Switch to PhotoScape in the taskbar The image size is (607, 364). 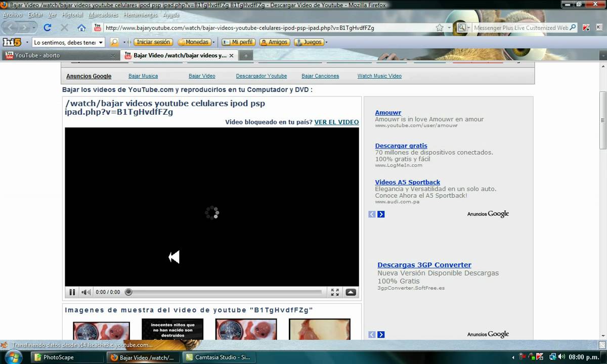(68, 357)
